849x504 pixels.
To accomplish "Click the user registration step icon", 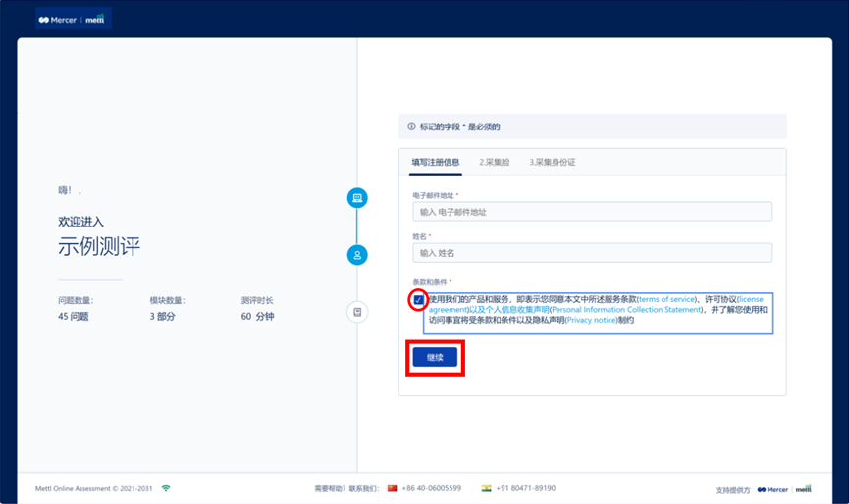I will tap(357, 255).
